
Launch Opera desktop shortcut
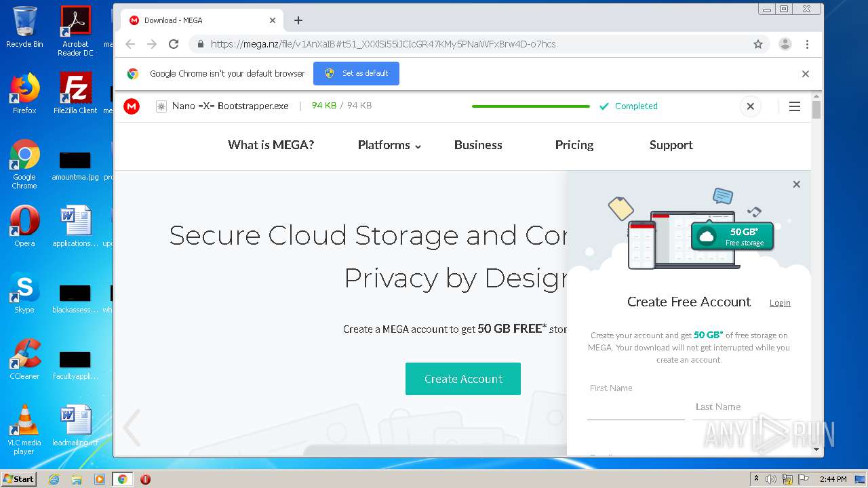coord(24,226)
